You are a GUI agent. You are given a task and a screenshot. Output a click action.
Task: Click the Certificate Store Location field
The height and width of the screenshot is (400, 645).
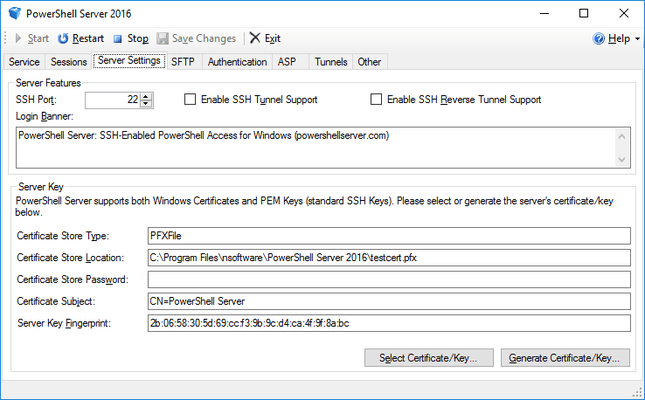(x=389, y=258)
